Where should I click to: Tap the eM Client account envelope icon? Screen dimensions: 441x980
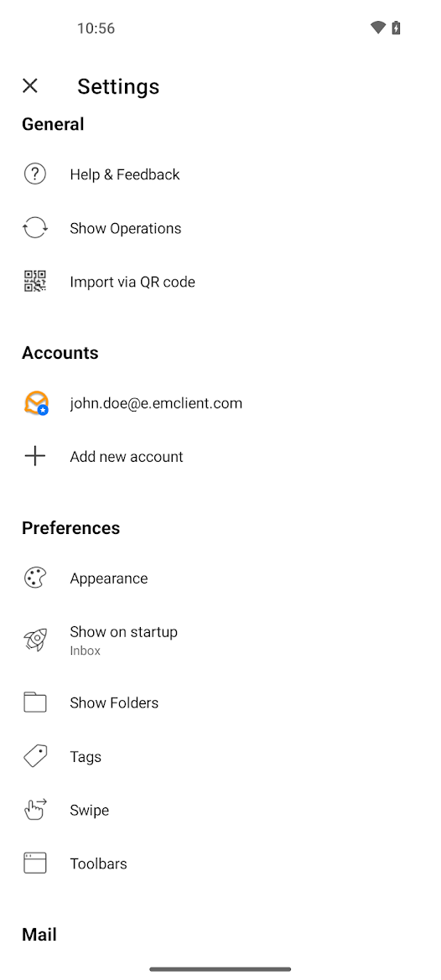pyautogui.click(x=36, y=403)
